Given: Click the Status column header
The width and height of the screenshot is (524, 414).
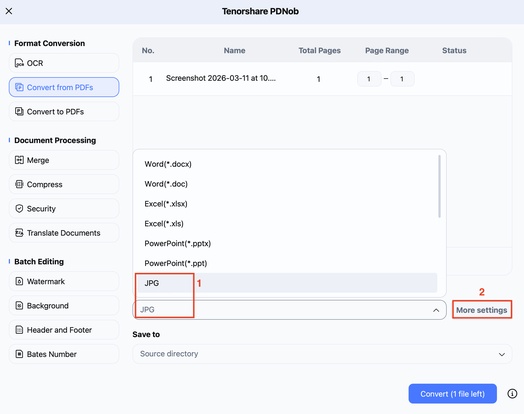Looking at the screenshot, I should pyautogui.click(x=454, y=50).
